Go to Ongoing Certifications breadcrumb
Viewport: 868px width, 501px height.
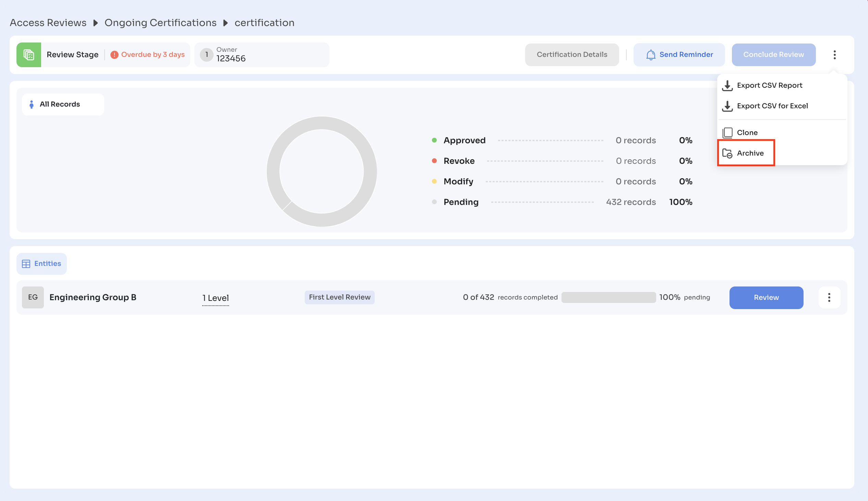coord(160,23)
